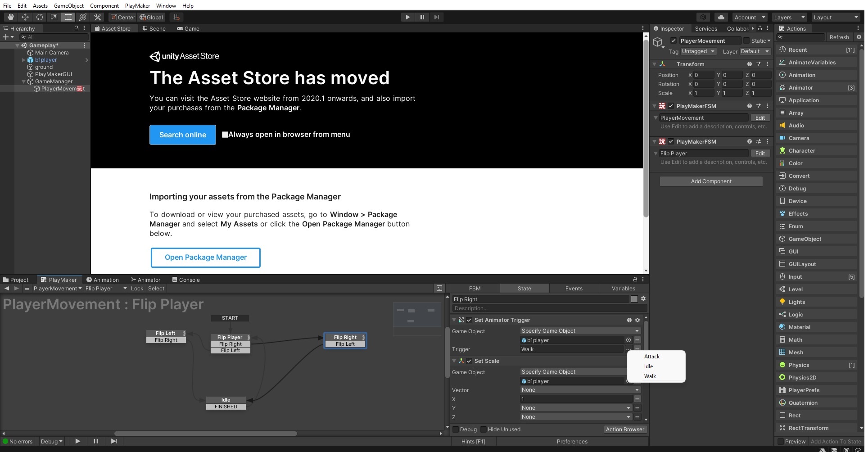868x452 pixels.
Task: Open the Layout dropdown
Action: click(x=836, y=17)
